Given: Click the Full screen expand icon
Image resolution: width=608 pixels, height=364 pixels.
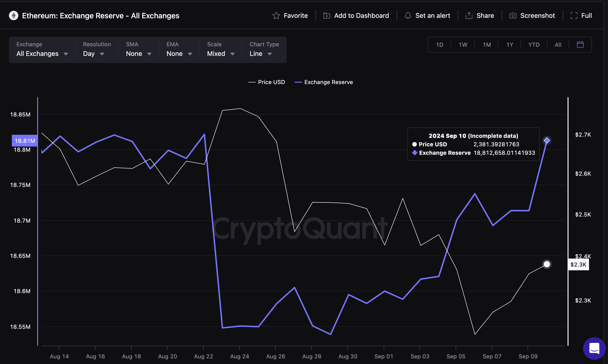Looking at the screenshot, I should point(574,15).
